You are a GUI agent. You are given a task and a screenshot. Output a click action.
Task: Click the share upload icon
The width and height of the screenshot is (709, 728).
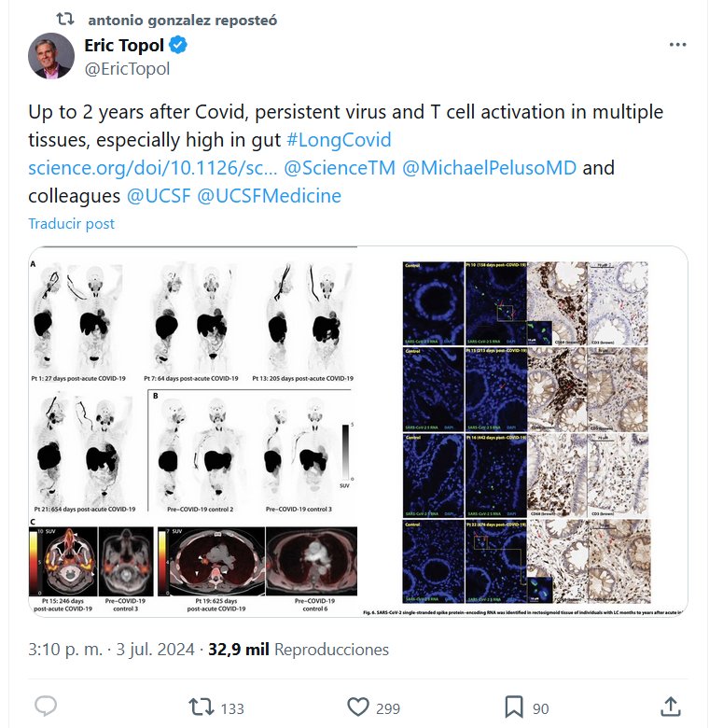[669, 707]
